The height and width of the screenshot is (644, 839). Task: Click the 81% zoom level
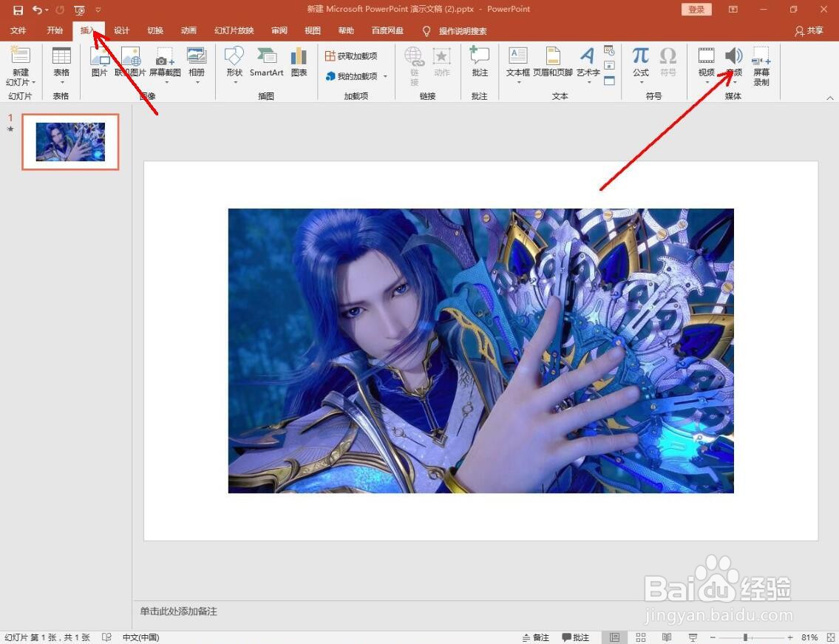tap(809, 637)
